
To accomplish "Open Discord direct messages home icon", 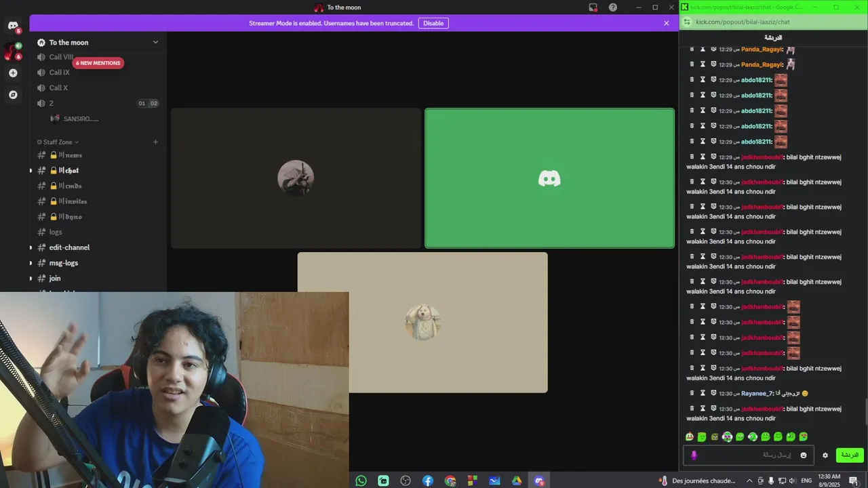I will [13, 26].
